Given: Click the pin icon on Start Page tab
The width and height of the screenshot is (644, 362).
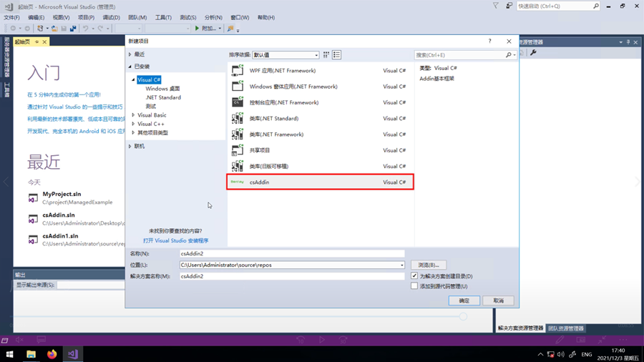Looking at the screenshot, I should point(36,42).
